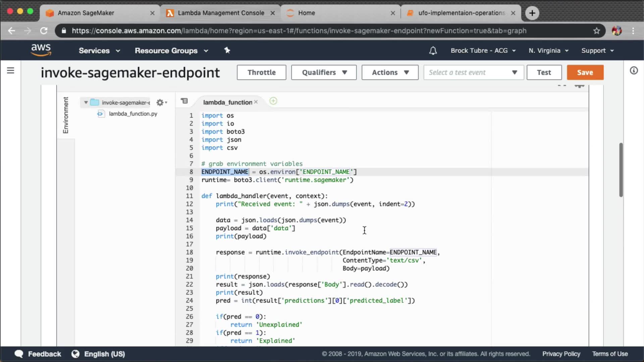Screen dimensions: 644x362
Task: Switch to the Amazon SageMaker browser tab
Action: 86,13
